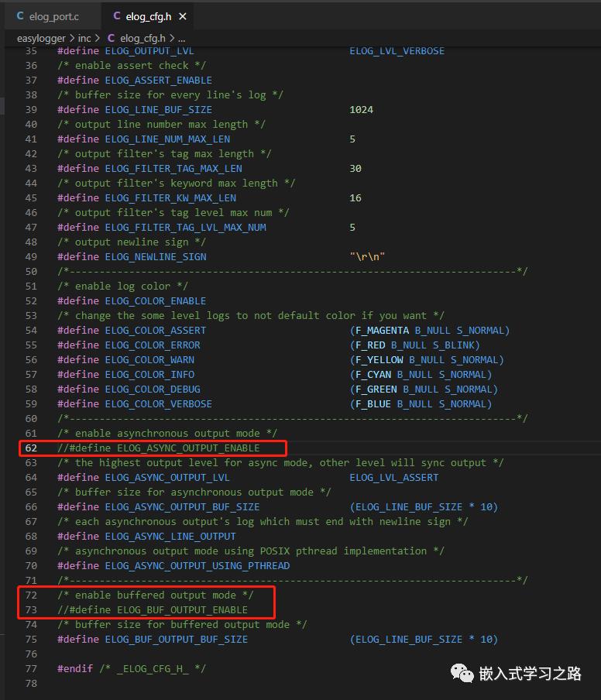
Task: Click the C file icon on elog_port.c tab
Action: pos(20,16)
